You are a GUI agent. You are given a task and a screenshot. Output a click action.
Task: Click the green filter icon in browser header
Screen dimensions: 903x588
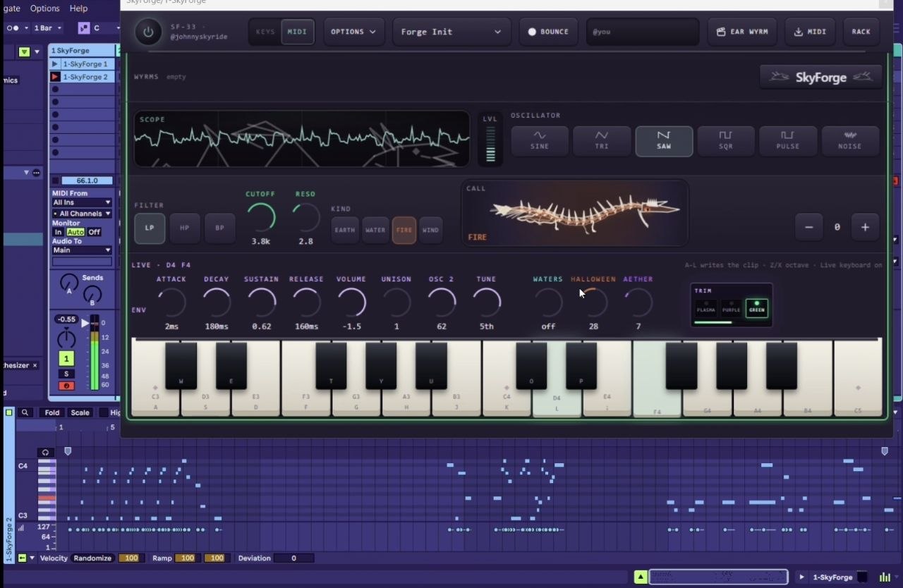click(x=25, y=51)
